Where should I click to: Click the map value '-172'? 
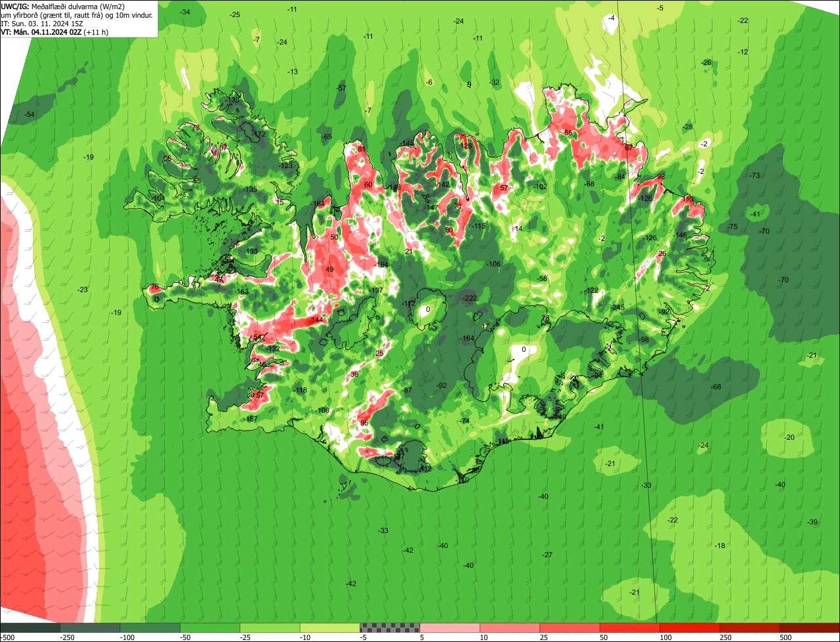(259, 134)
